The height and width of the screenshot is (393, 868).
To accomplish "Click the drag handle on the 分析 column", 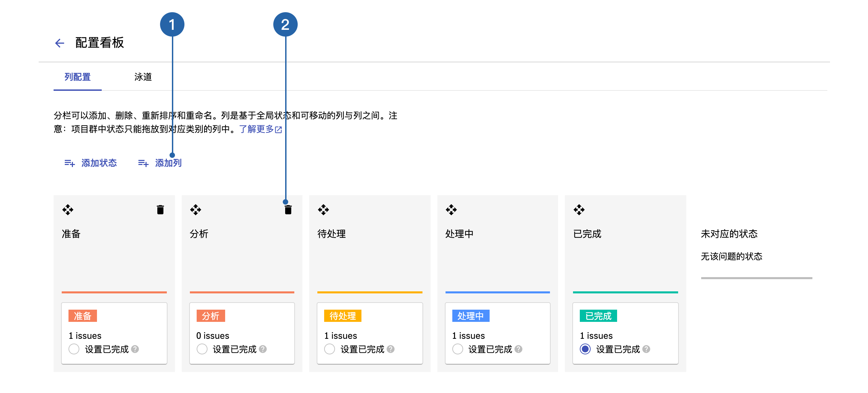I will coord(196,210).
